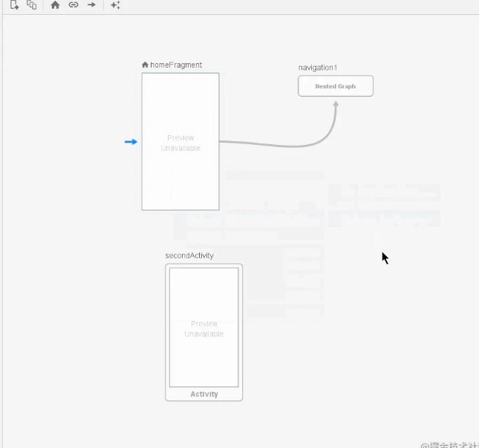
Task: Click the Add Action arrow toolbar icon
Action: tap(91, 5)
